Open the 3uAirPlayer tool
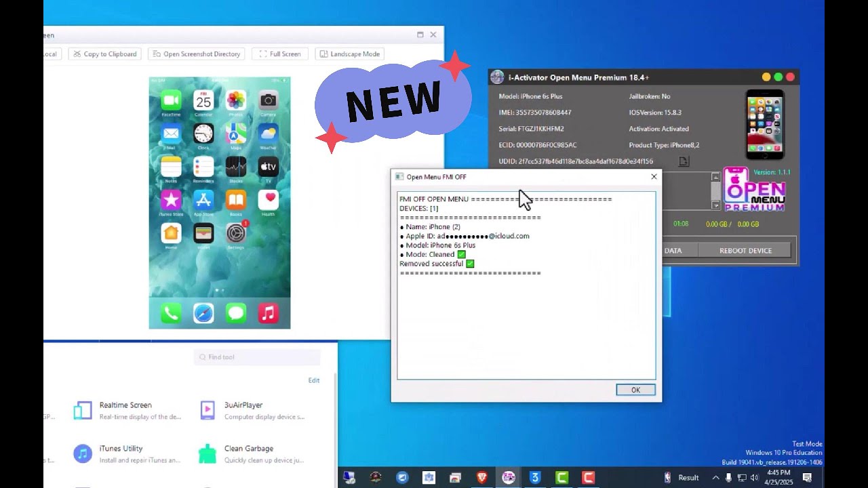This screenshot has height=488, width=868. tap(252, 410)
